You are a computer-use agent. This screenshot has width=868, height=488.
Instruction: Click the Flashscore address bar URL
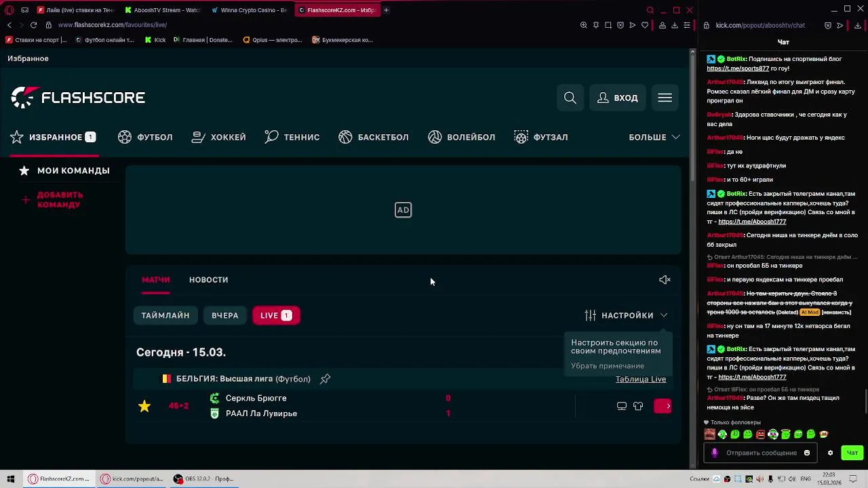click(x=113, y=25)
